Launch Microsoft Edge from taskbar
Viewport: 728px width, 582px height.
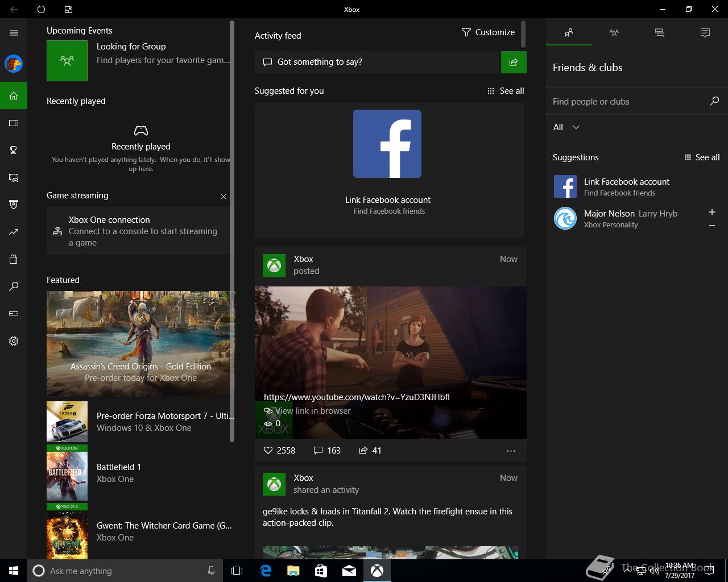[265, 571]
